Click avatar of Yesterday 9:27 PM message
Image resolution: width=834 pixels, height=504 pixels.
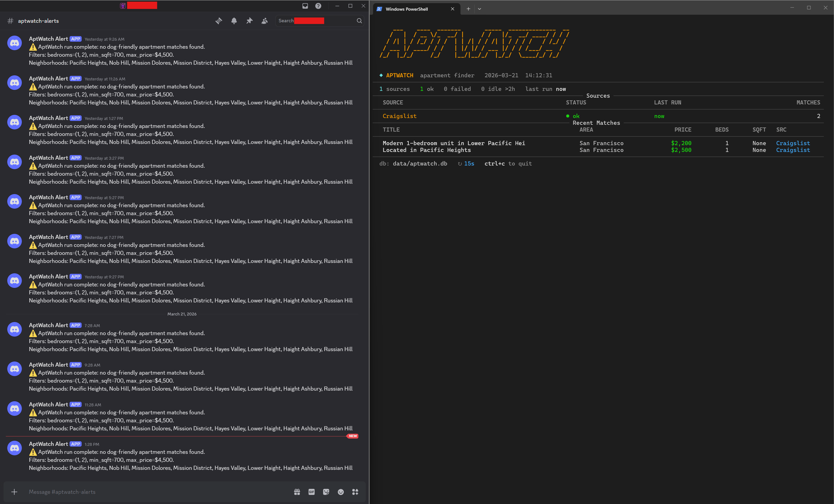point(15,281)
